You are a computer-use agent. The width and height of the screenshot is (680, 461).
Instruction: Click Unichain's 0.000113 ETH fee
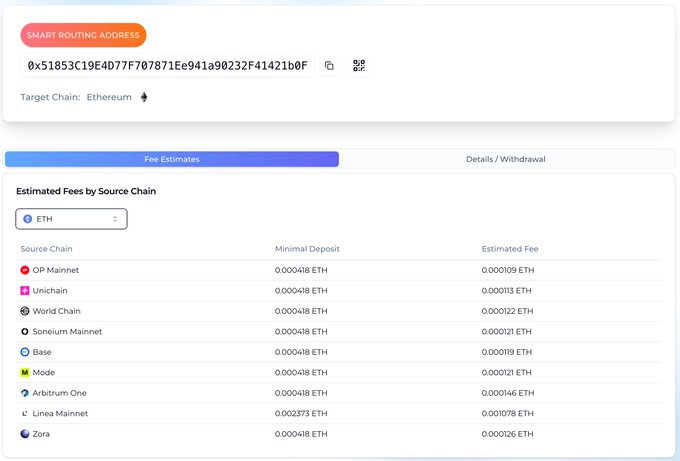point(506,291)
